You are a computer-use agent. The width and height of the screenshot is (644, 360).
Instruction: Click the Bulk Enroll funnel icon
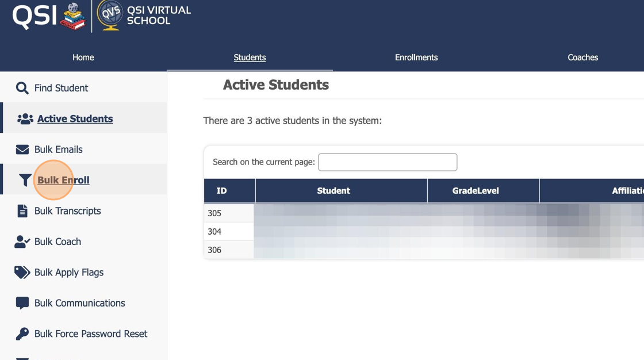click(25, 180)
